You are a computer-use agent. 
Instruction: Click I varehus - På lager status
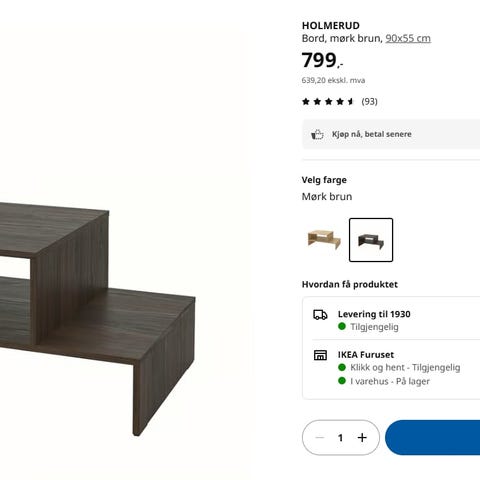(x=390, y=381)
